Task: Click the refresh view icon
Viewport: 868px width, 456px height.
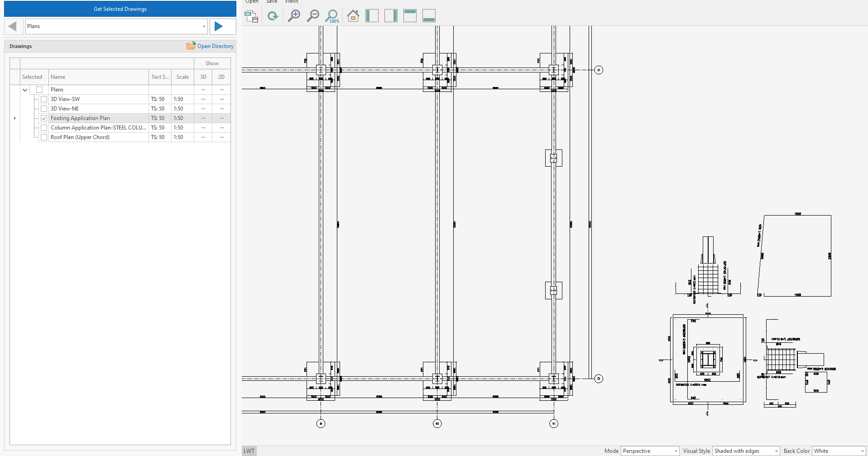Action: click(273, 16)
